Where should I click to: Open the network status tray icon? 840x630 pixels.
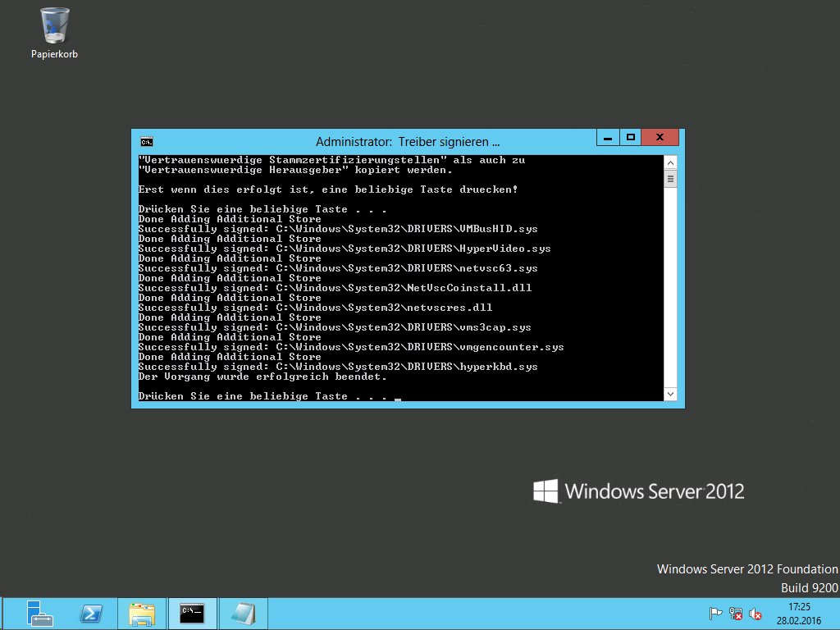(736, 614)
